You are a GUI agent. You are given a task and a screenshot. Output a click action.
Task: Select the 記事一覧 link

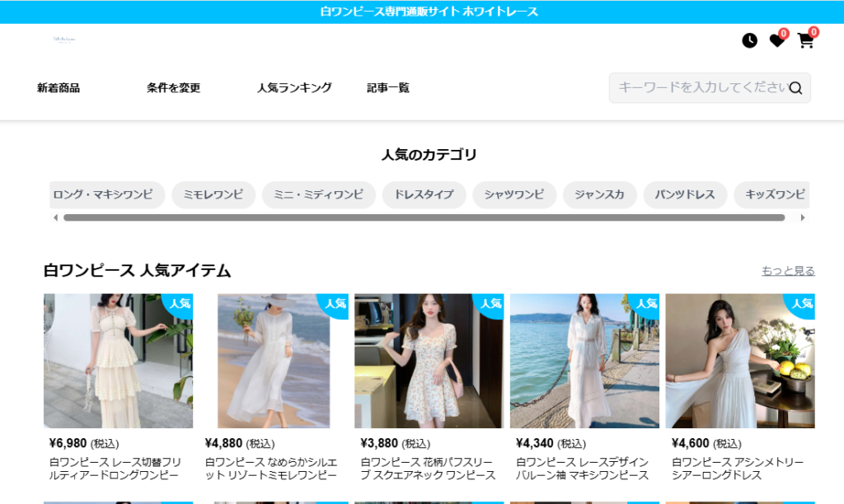[387, 87]
